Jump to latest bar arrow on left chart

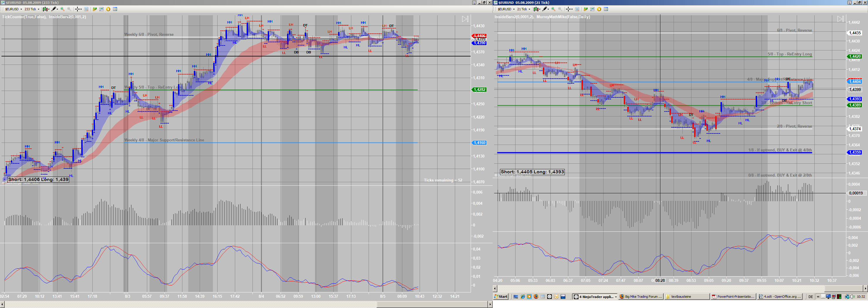pos(465,19)
